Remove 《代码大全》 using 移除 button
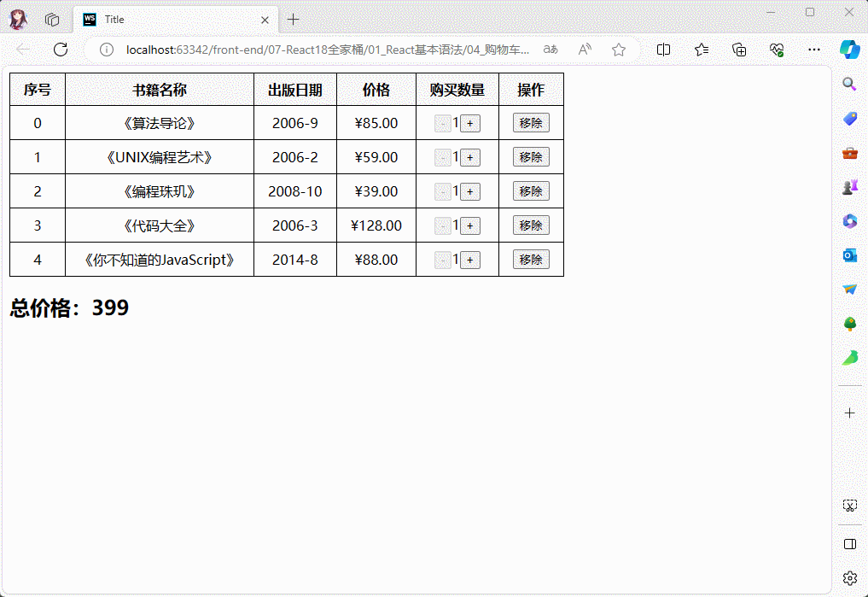This screenshot has width=868, height=597. coord(531,225)
